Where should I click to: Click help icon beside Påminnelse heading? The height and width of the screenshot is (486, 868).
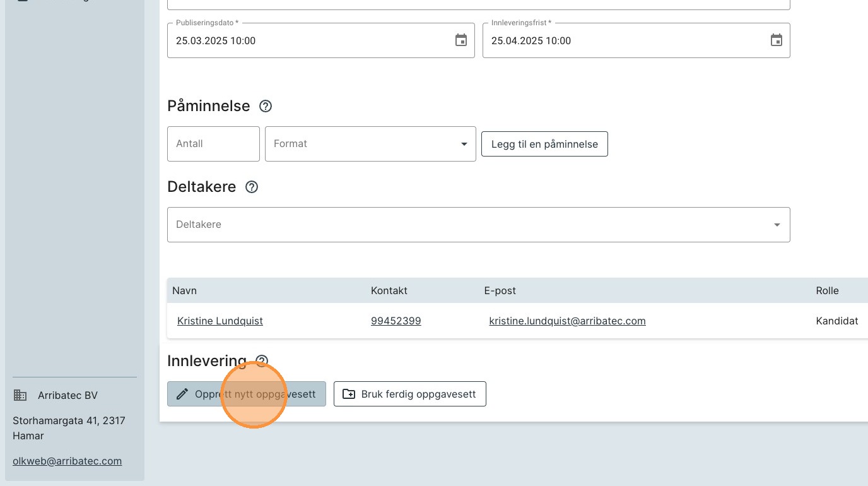pyautogui.click(x=266, y=106)
